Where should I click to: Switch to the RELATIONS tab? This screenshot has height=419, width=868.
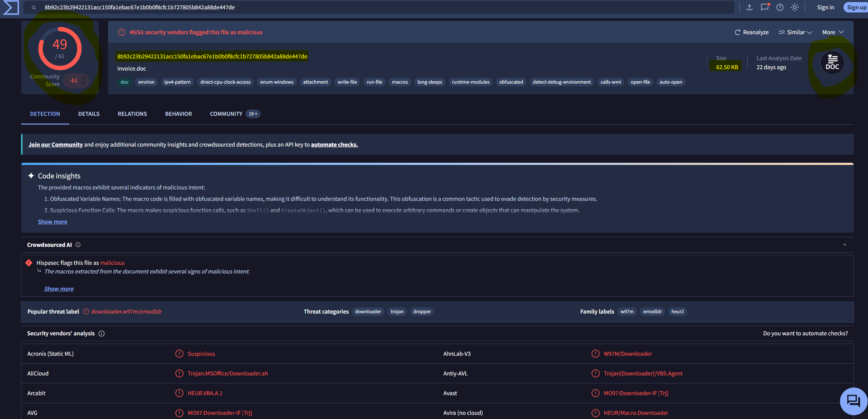pos(132,114)
